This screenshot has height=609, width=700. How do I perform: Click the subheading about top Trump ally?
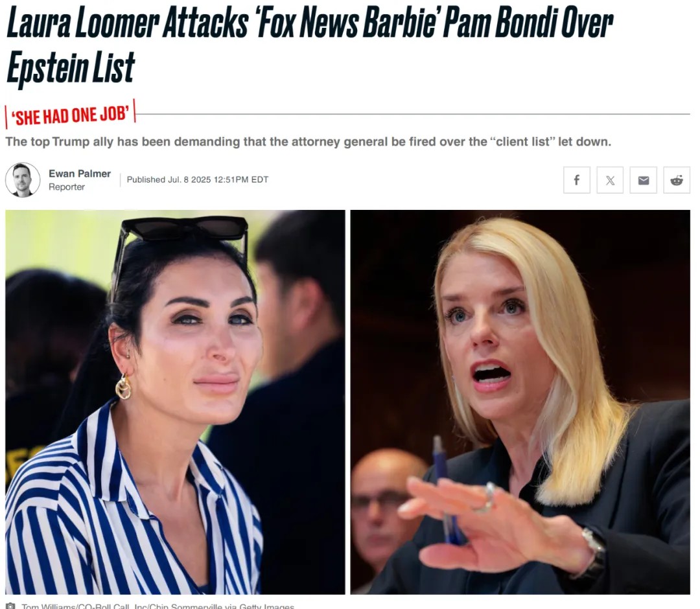click(x=308, y=141)
